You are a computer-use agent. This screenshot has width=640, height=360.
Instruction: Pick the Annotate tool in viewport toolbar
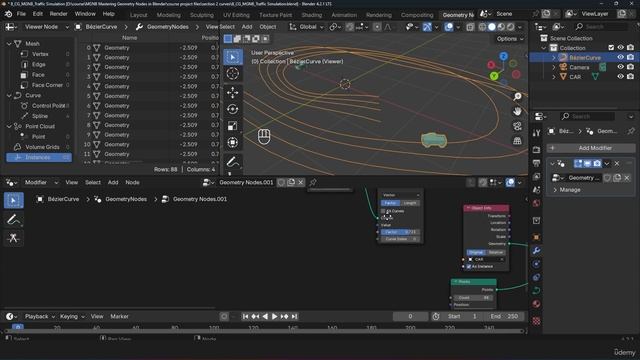(233, 162)
